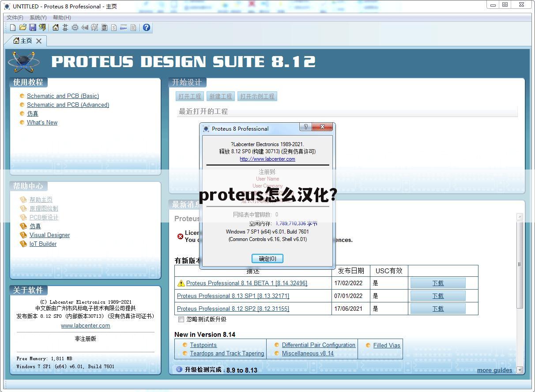The width and height of the screenshot is (535, 392).
Task: Click the news panel scrollbar thumb
Action: (x=520, y=265)
